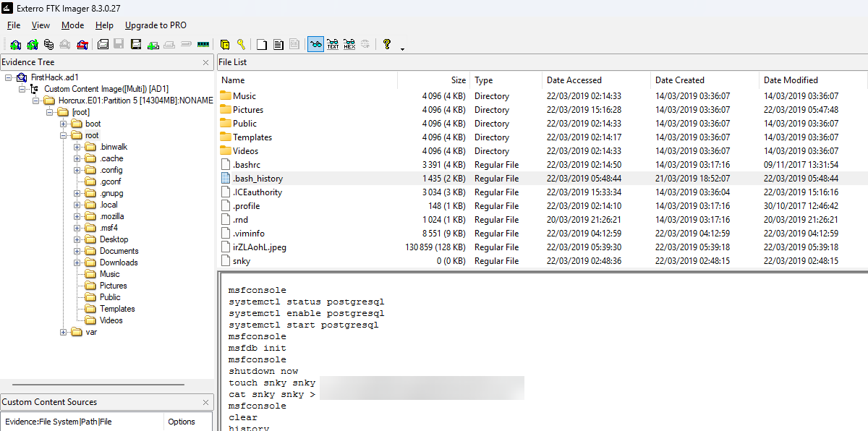This screenshot has width=868, height=431.
Task: Sort file list by Type column
Action: pyautogui.click(x=506, y=80)
